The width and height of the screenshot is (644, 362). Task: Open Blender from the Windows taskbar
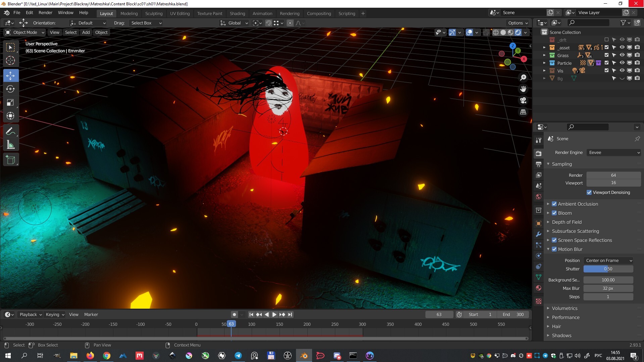(304, 355)
